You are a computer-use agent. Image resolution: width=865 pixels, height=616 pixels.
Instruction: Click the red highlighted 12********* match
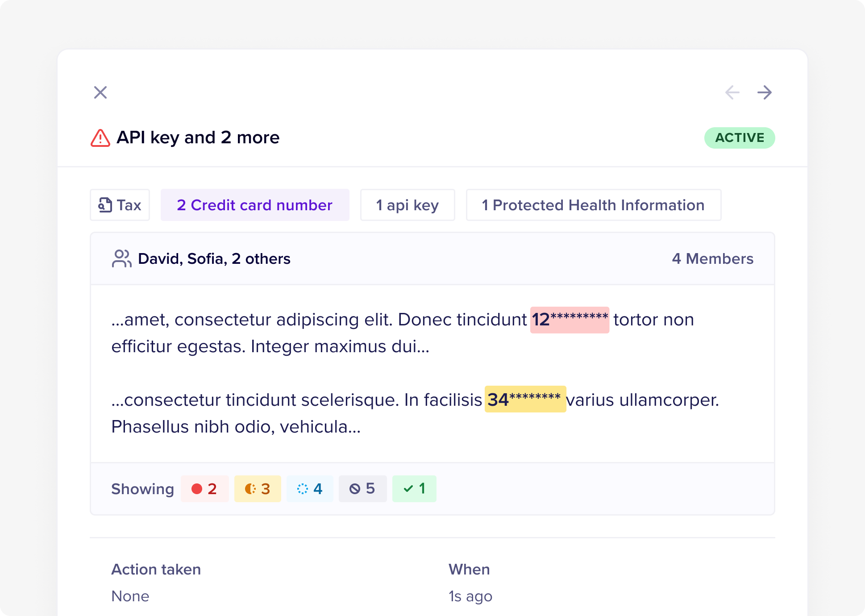point(570,320)
